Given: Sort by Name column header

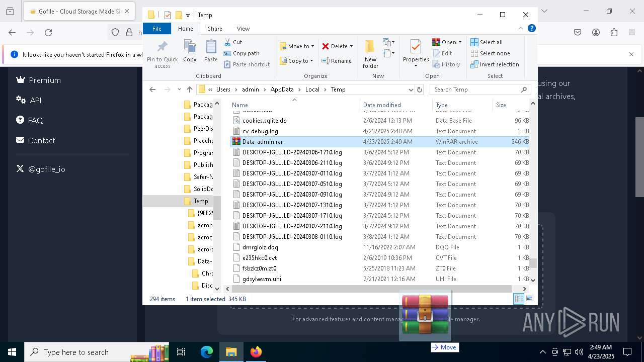Looking at the screenshot, I should click(294, 105).
